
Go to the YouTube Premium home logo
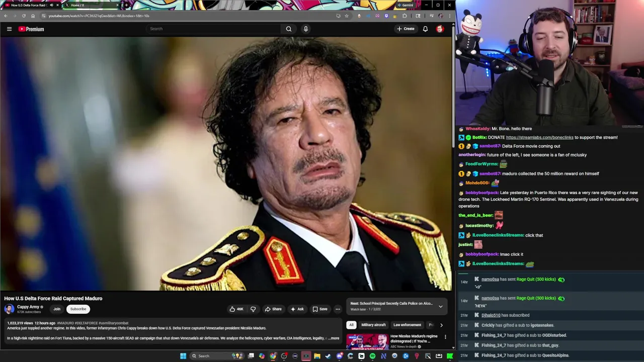click(x=31, y=29)
